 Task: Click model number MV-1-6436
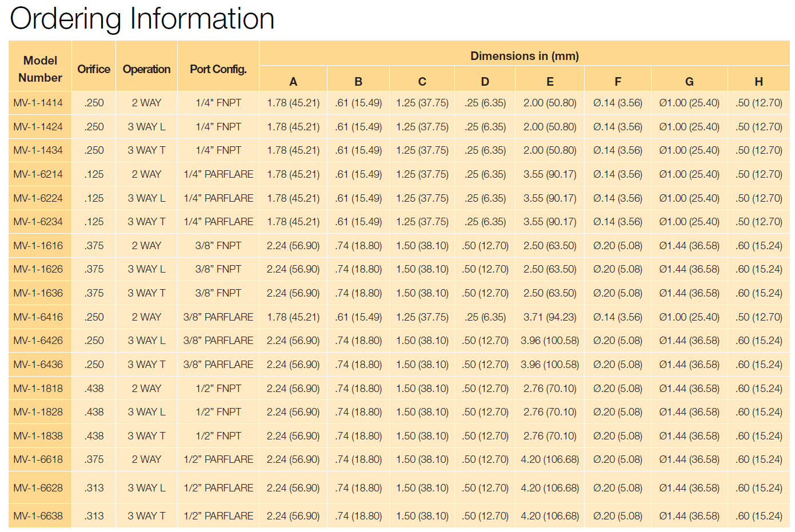pos(38,365)
